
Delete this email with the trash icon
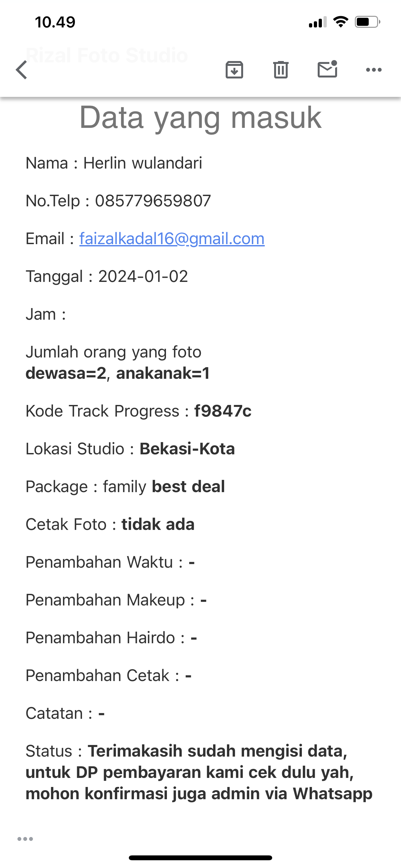click(x=281, y=70)
